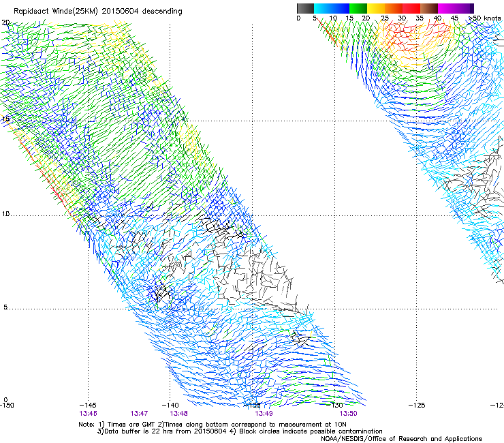
Task: Click the title text Rapidscat Winds(25KM)
Action: pyautogui.click(x=56, y=12)
